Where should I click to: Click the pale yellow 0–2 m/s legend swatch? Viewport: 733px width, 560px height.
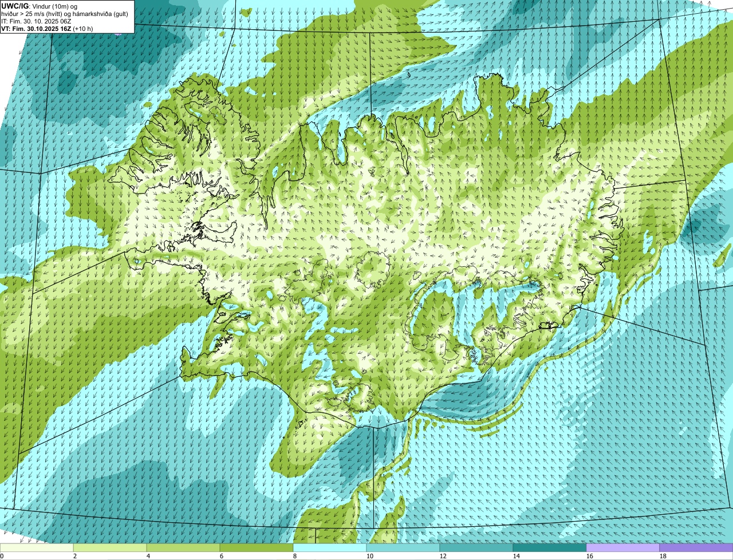click(x=37, y=548)
